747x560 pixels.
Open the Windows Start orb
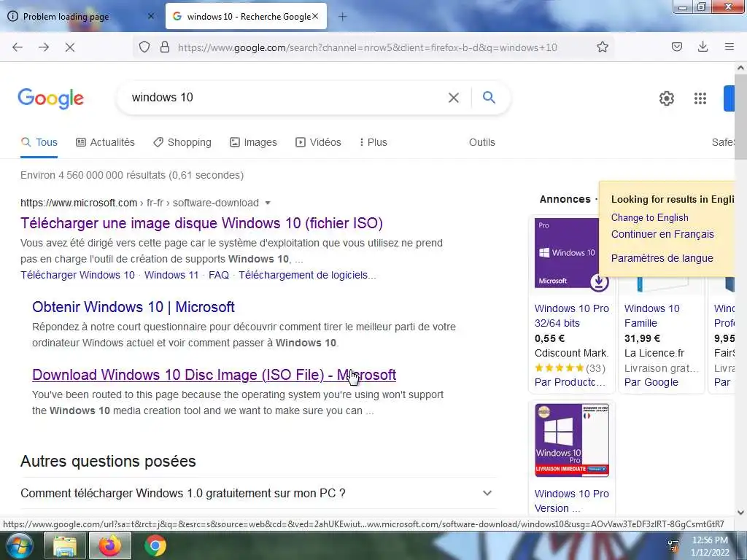click(x=18, y=545)
